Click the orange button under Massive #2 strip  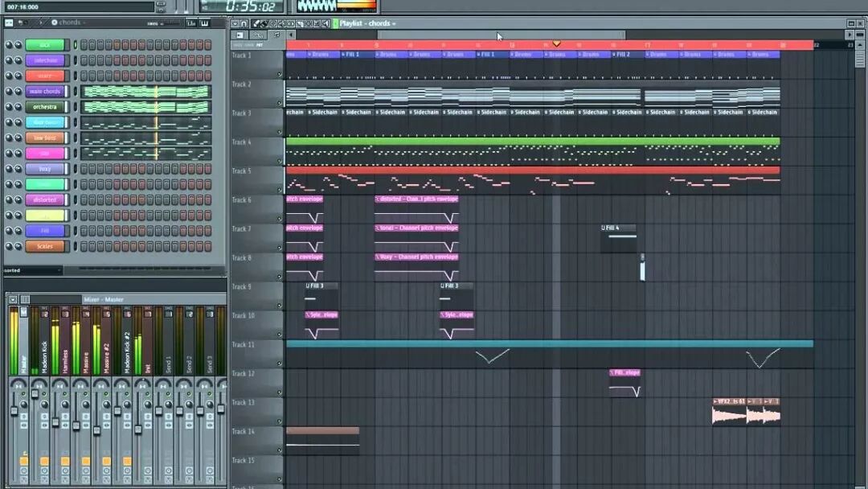click(x=107, y=462)
